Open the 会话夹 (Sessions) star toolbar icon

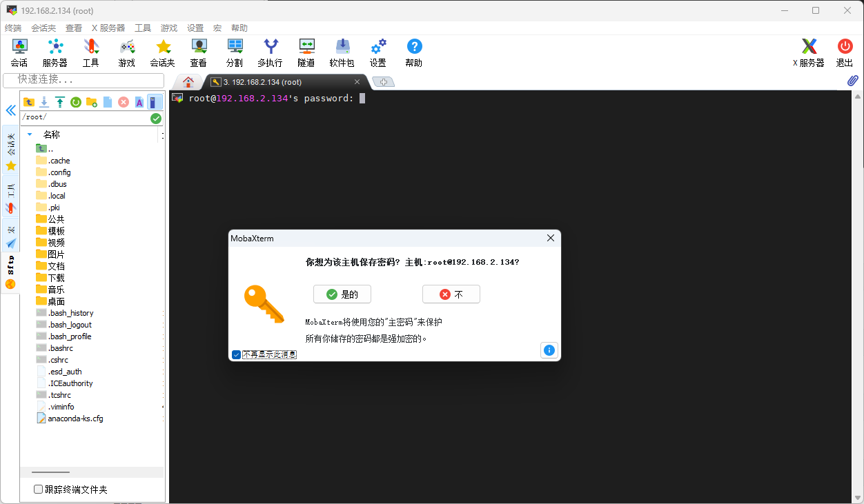coord(163,52)
